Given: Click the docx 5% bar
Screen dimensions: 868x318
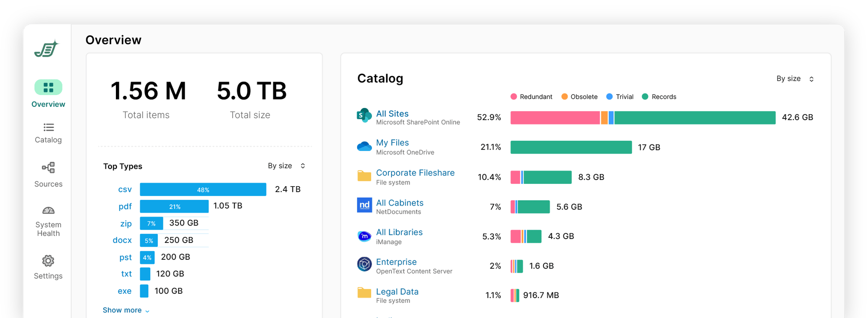Looking at the screenshot, I should (149, 240).
